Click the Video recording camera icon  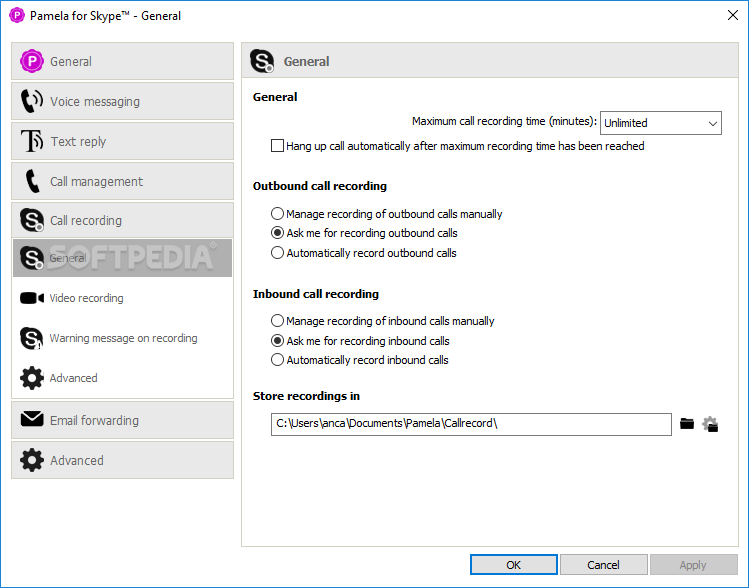point(32,298)
